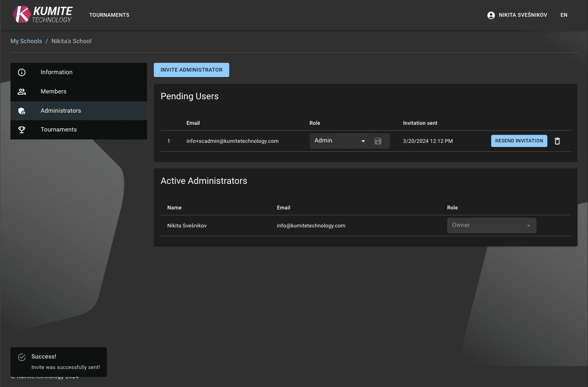Screen dimensions: 588x387
Task: Expand the Owner role dropdown
Action: click(491, 225)
